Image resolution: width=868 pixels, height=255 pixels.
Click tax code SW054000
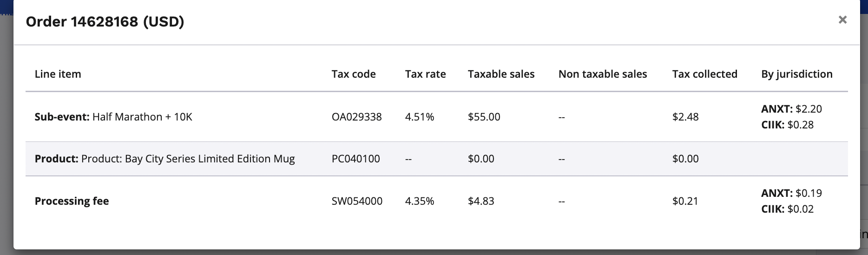coord(357,201)
